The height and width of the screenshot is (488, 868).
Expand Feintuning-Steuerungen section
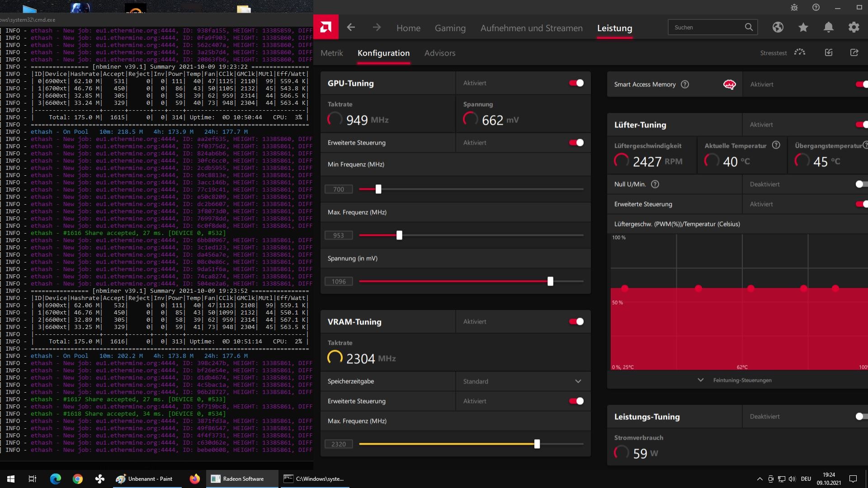tap(736, 380)
